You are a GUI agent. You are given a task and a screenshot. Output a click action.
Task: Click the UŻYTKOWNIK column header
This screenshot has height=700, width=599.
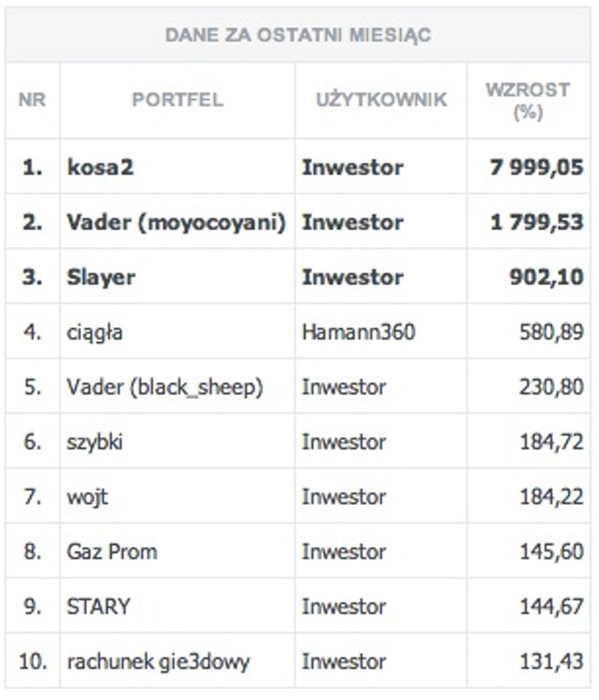click(381, 101)
